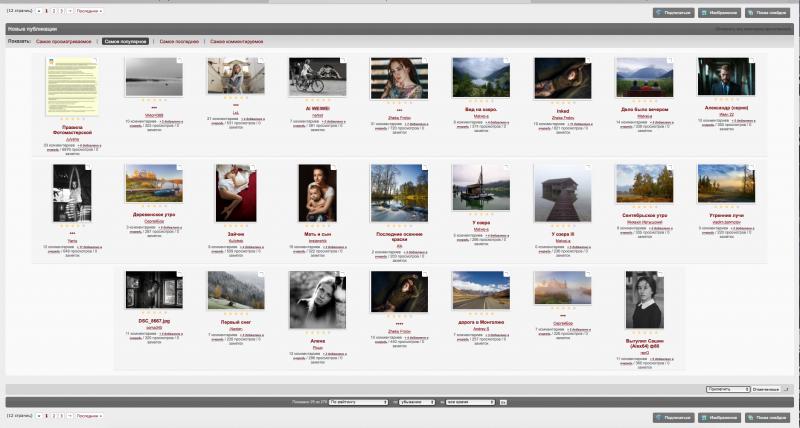Image resolution: width=800 pixels, height=428 pixels.
Task: Open the AI WEIWEI bicycle photo thumbnail
Action: [x=317, y=77]
